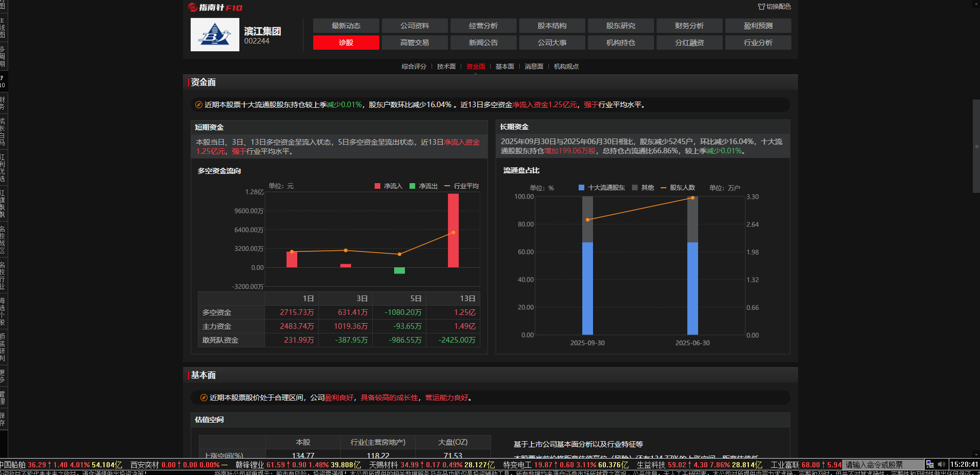Open the 公司大事 tab

(552, 43)
